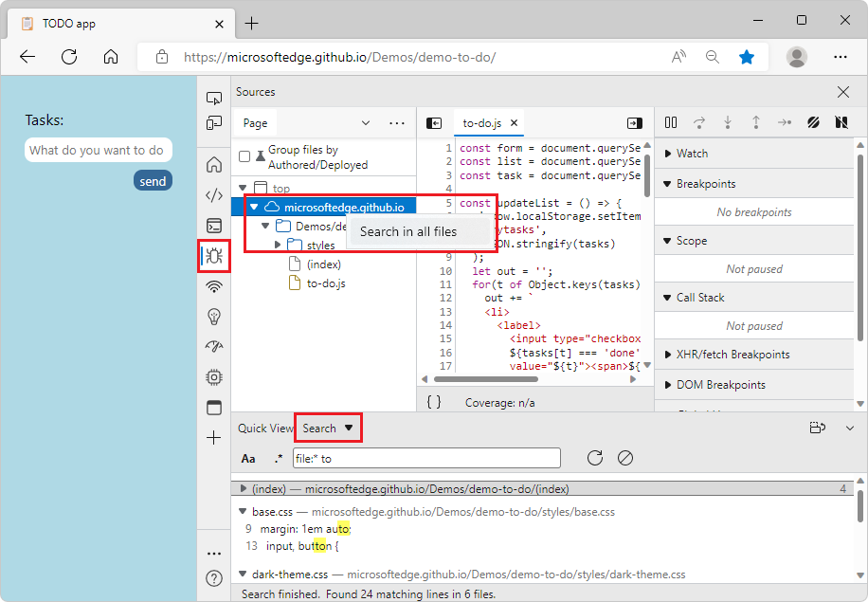868x602 pixels.
Task: Click the send button
Action: tap(153, 180)
